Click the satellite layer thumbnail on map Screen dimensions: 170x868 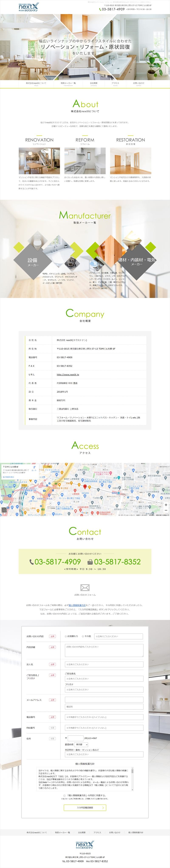coord(4,510)
